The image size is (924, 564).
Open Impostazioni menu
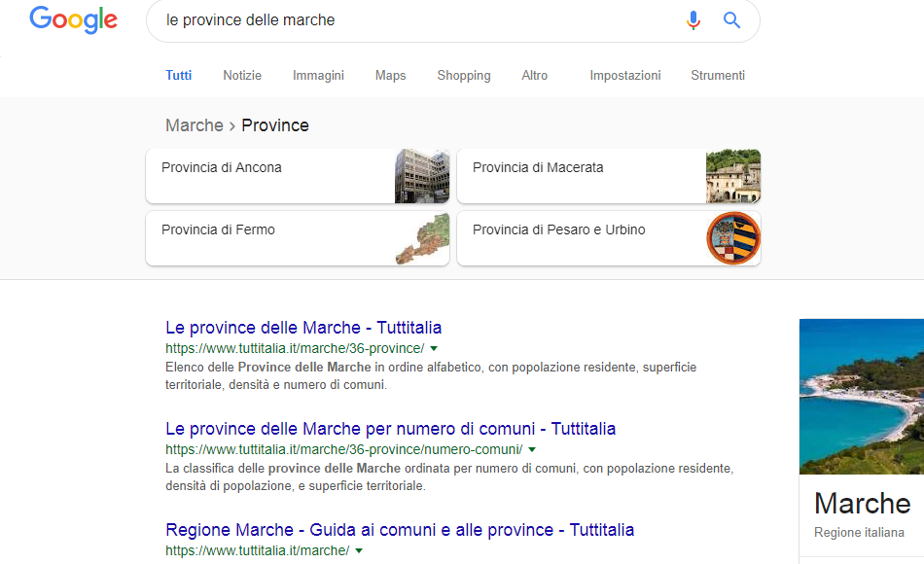(625, 76)
